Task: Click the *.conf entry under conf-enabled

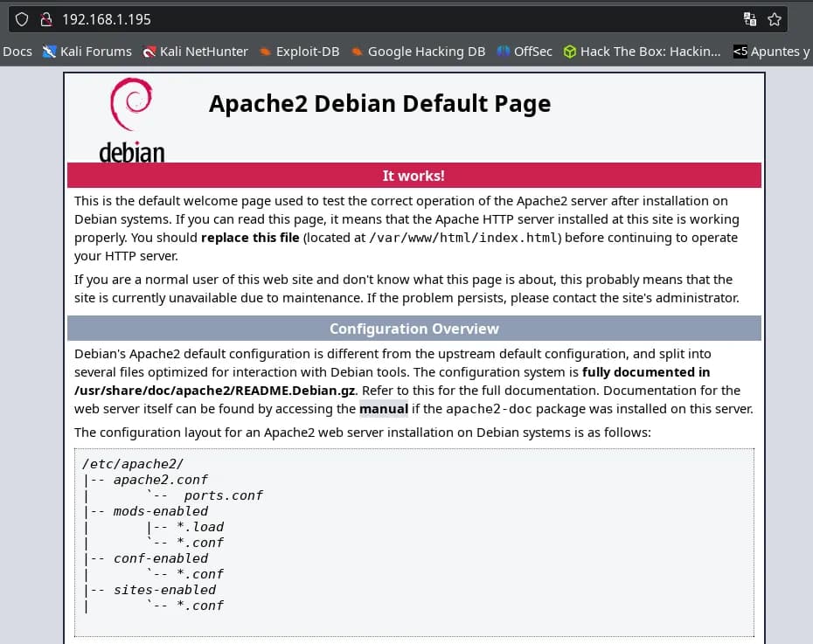Action: (200, 574)
